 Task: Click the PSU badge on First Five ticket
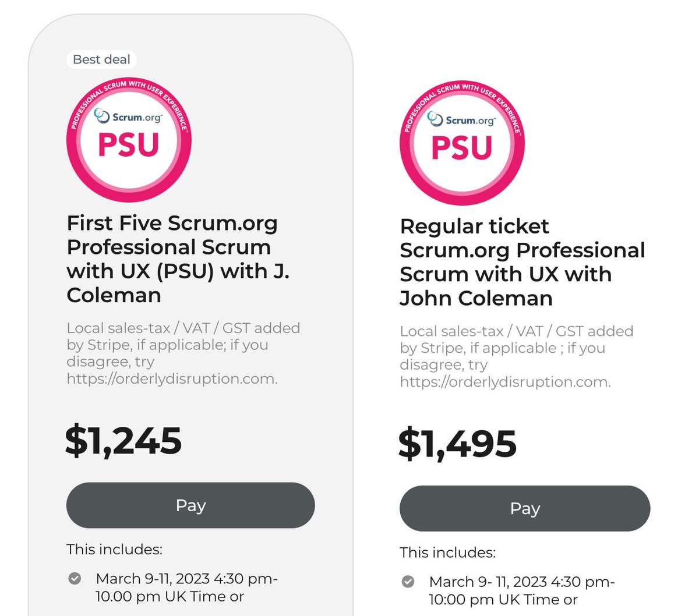pyautogui.click(x=129, y=140)
